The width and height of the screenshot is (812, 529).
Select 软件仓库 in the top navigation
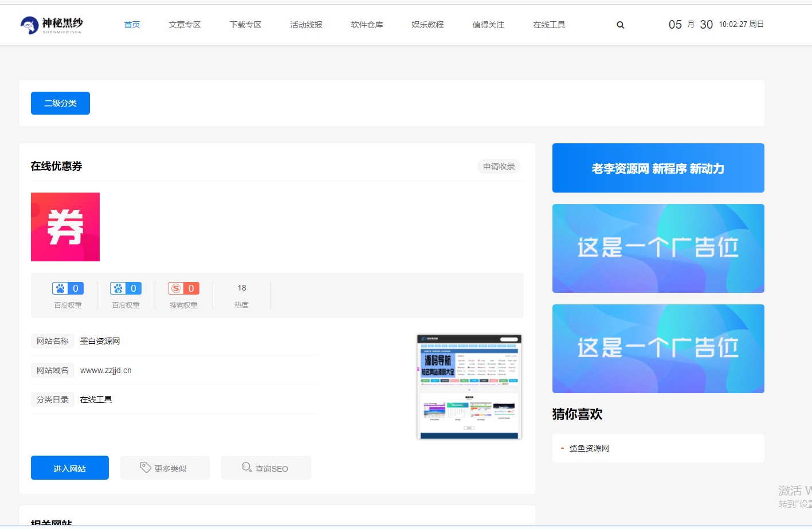[x=367, y=25]
